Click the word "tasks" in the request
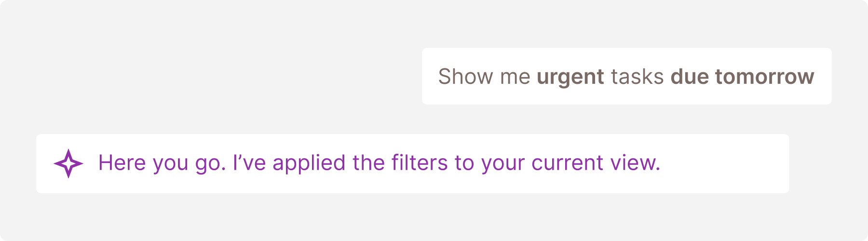 (637, 77)
